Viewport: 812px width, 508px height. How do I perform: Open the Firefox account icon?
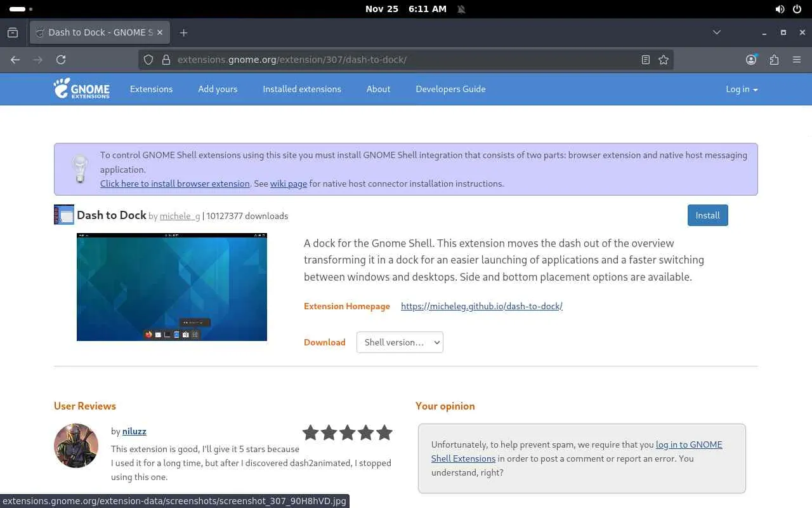[751, 60]
